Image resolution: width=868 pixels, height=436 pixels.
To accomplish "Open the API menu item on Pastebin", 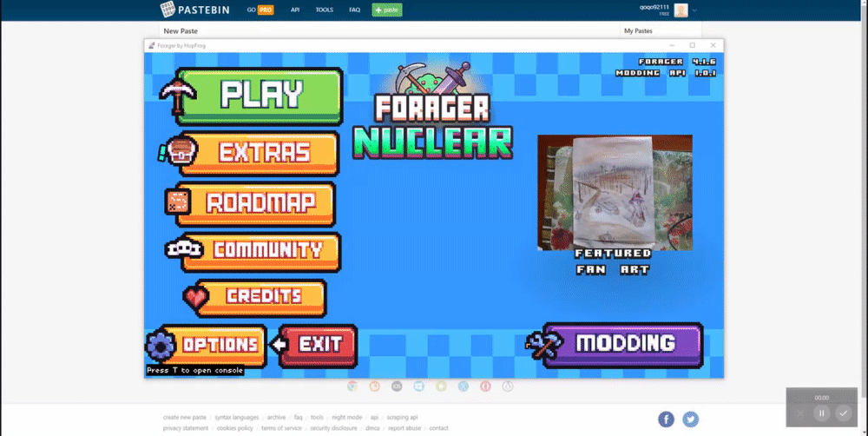I will click(x=295, y=10).
